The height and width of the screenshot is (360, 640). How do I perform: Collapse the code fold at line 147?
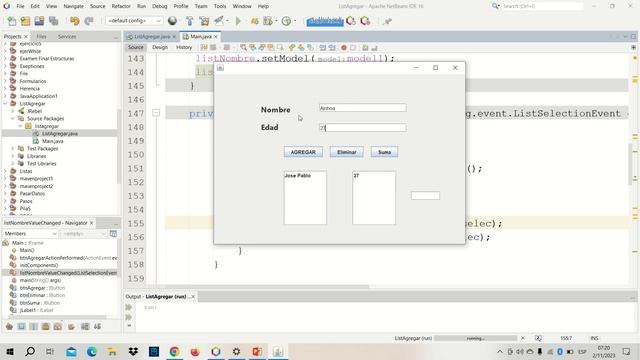pos(156,113)
